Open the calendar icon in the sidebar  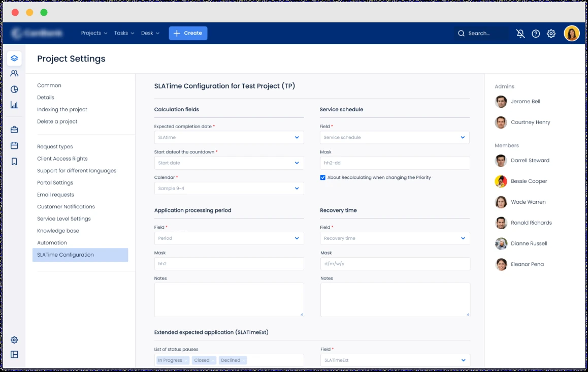point(14,146)
